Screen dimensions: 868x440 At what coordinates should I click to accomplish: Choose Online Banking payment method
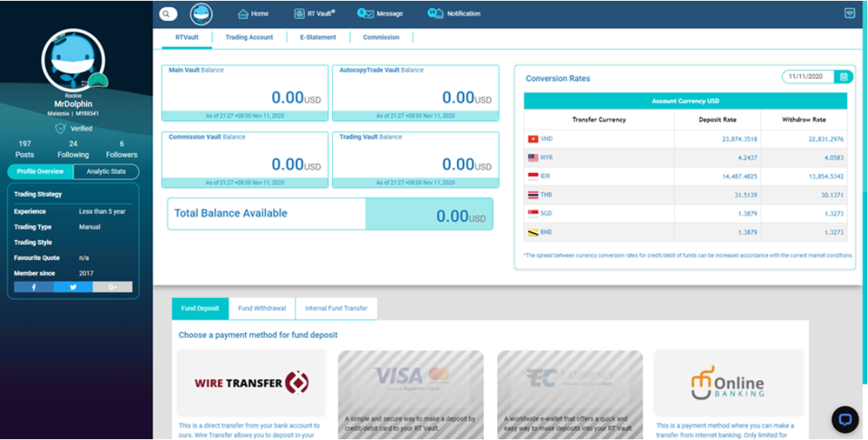point(728,383)
